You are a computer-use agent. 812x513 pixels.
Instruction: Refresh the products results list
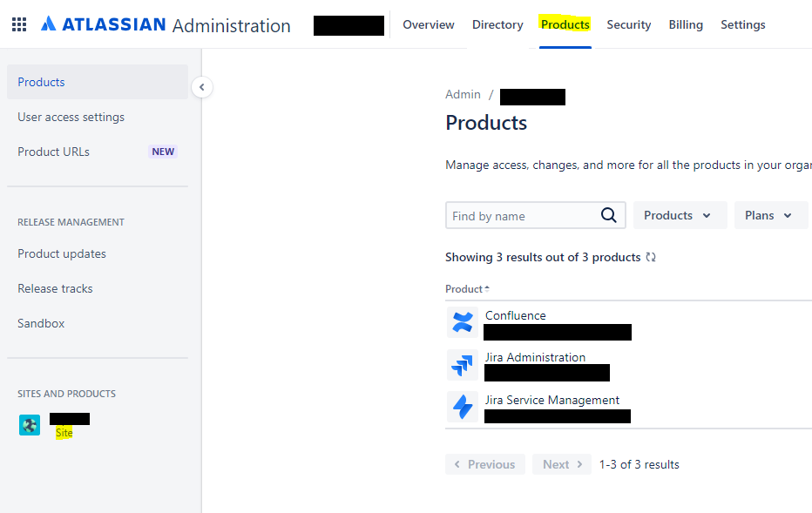pos(650,257)
